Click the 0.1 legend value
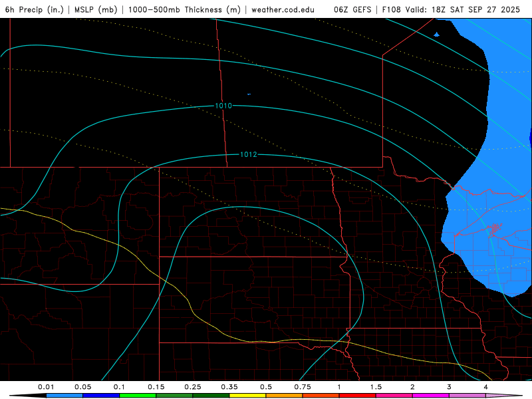Image resolution: width=532 pixels, height=399 pixels. coord(120,387)
